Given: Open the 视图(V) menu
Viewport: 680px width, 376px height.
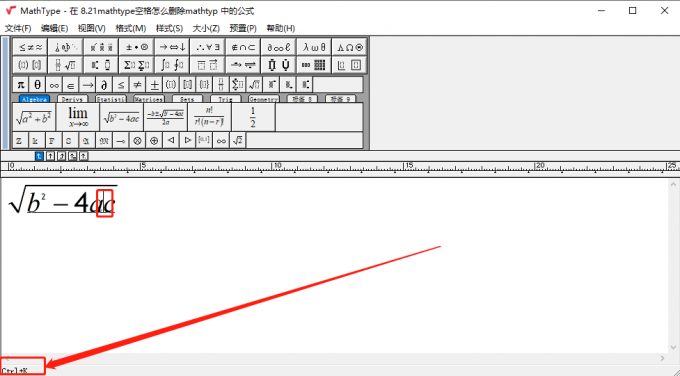Looking at the screenshot, I should point(92,28).
